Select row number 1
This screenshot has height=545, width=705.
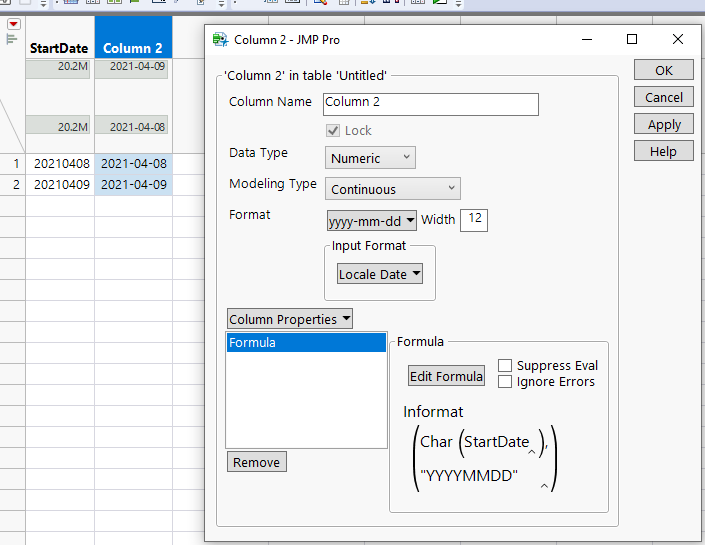(16, 164)
